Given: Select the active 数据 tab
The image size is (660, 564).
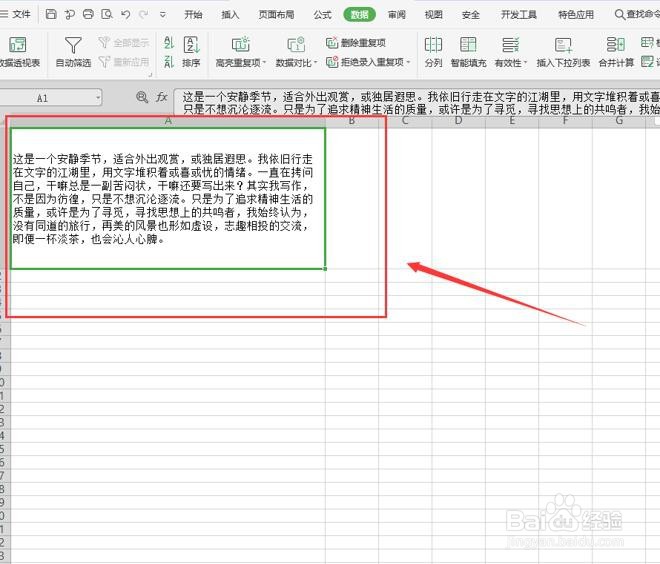Looking at the screenshot, I should [359, 15].
